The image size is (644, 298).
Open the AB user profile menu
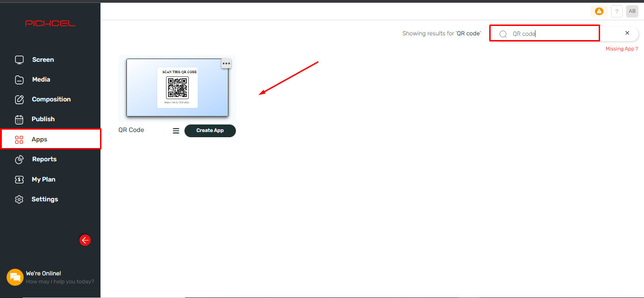click(x=632, y=11)
